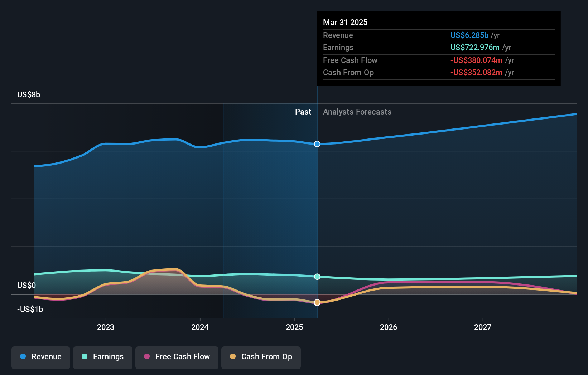Viewport: 588px width, 375px height.
Task: Click the US$722.976m earnings value
Action: 475,47
